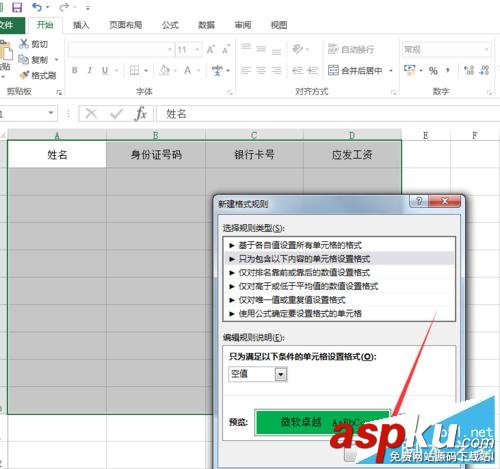Save the workbook with the floppy disk icon
Image resolution: width=500 pixels, height=469 pixels.
(x=17, y=7)
